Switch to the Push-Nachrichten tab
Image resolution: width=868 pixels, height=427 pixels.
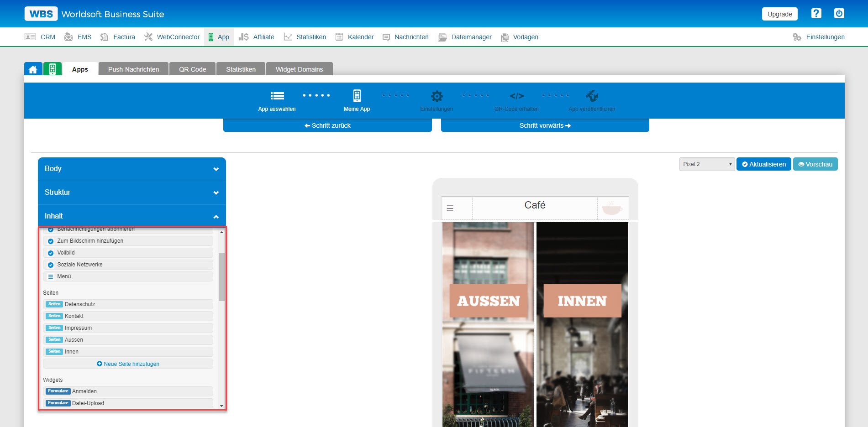coord(133,68)
